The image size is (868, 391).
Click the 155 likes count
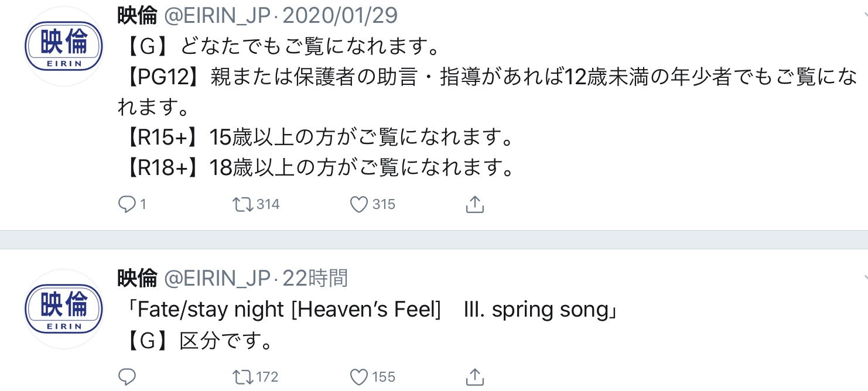tap(384, 377)
